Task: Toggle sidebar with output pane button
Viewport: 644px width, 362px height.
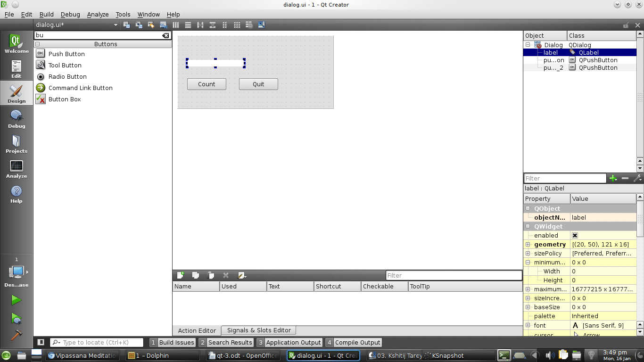Action: [x=41, y=342]
